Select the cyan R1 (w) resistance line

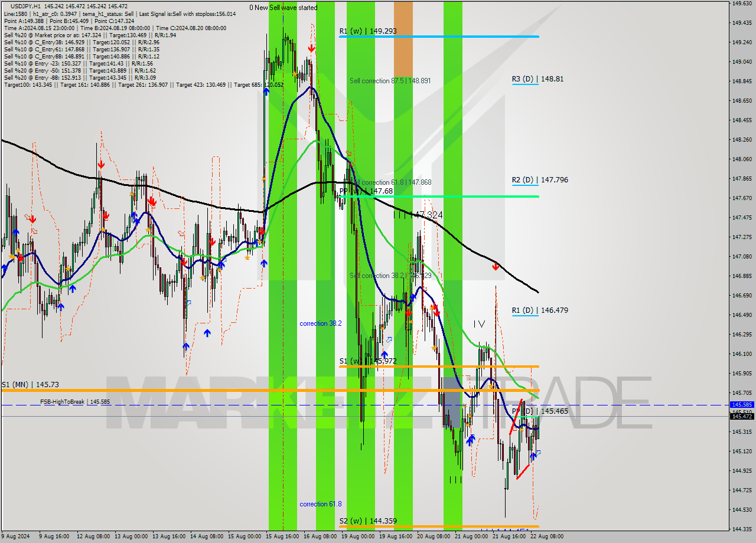pyautogui.click(x=439, y=37)
